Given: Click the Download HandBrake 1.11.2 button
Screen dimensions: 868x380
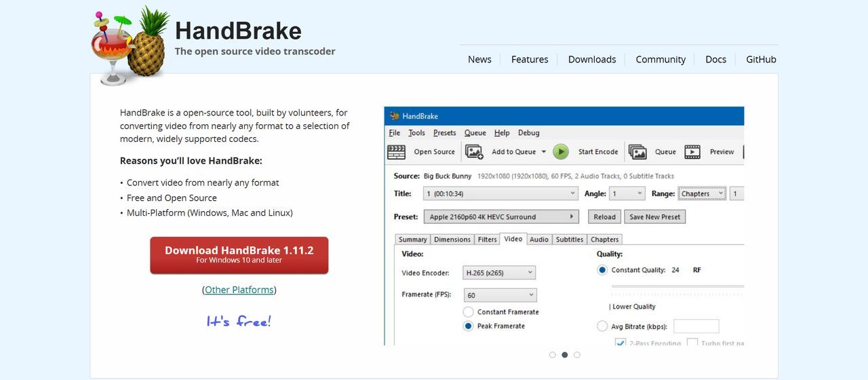Looking at the screenshot, I should 239,255.
